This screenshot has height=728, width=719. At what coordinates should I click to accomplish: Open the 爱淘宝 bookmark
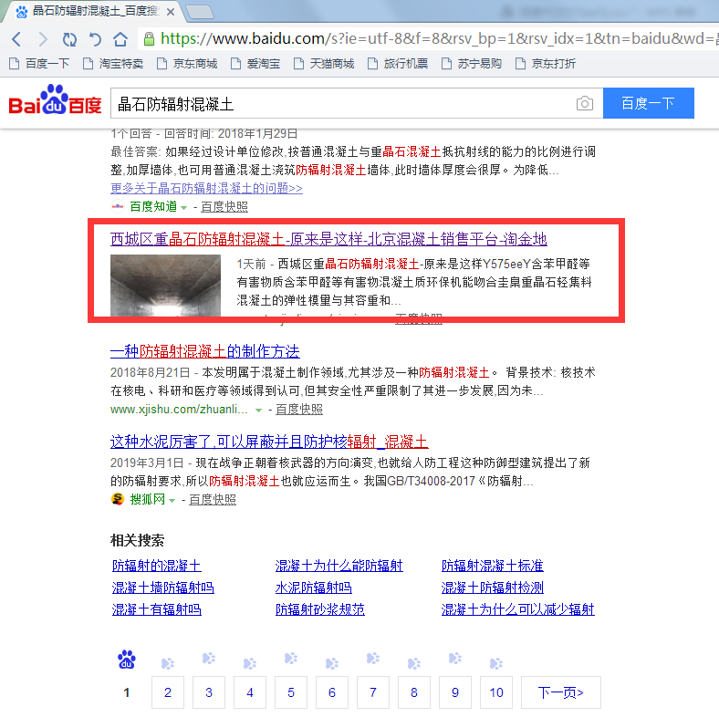click(255, 64)
